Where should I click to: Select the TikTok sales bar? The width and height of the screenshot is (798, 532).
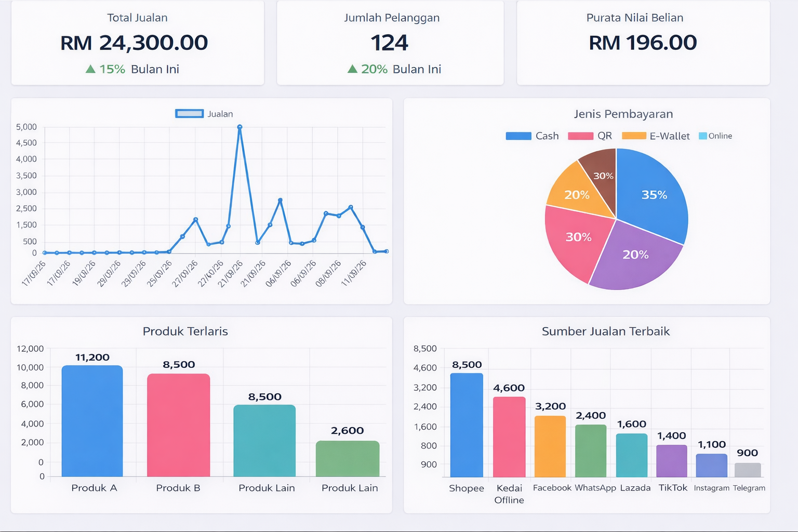(672, 460)
